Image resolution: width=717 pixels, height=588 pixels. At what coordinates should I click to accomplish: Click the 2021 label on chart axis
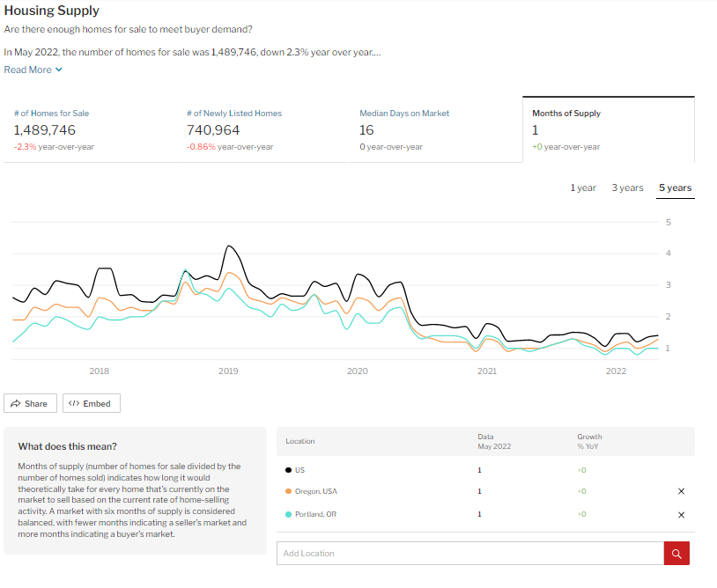[x=487, y=371]
